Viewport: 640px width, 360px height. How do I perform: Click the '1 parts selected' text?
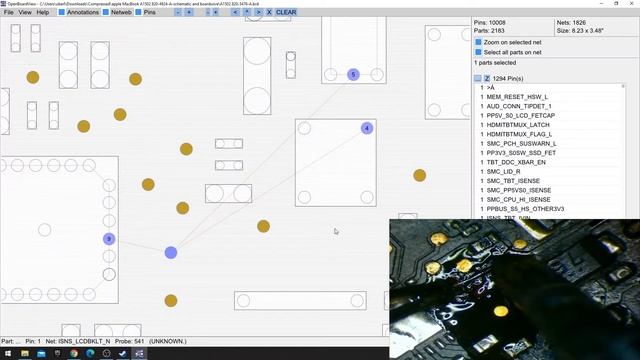495,63
